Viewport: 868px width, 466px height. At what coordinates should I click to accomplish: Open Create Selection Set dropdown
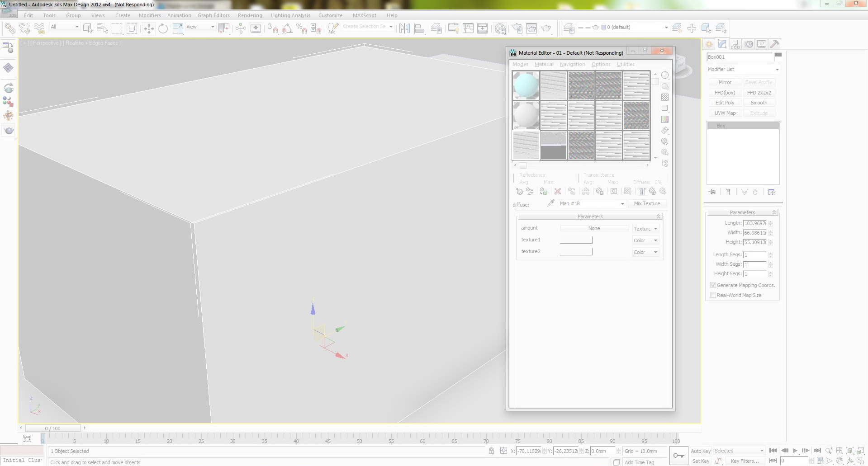pyautogui.click(x=368, y=27)
